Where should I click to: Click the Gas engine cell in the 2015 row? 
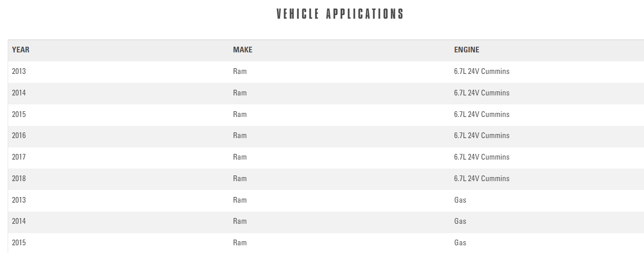pos(460,243)
